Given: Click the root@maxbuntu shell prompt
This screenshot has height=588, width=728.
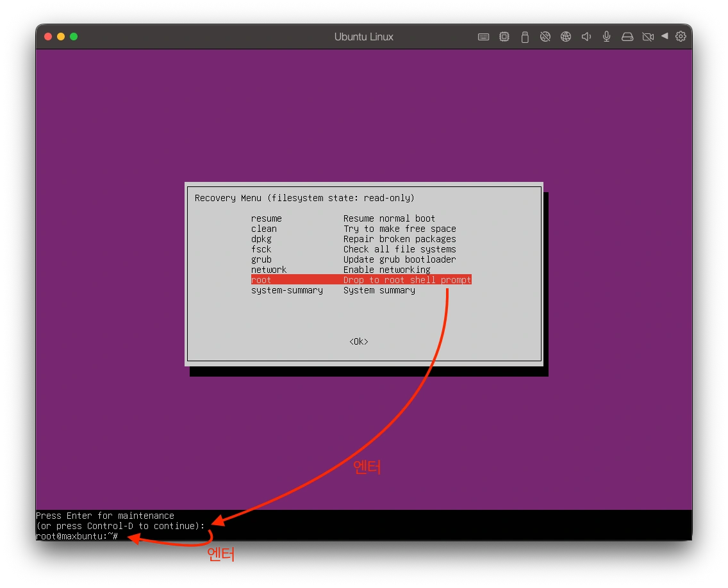Looking at the screenshot, I should [x=77, y=536].
